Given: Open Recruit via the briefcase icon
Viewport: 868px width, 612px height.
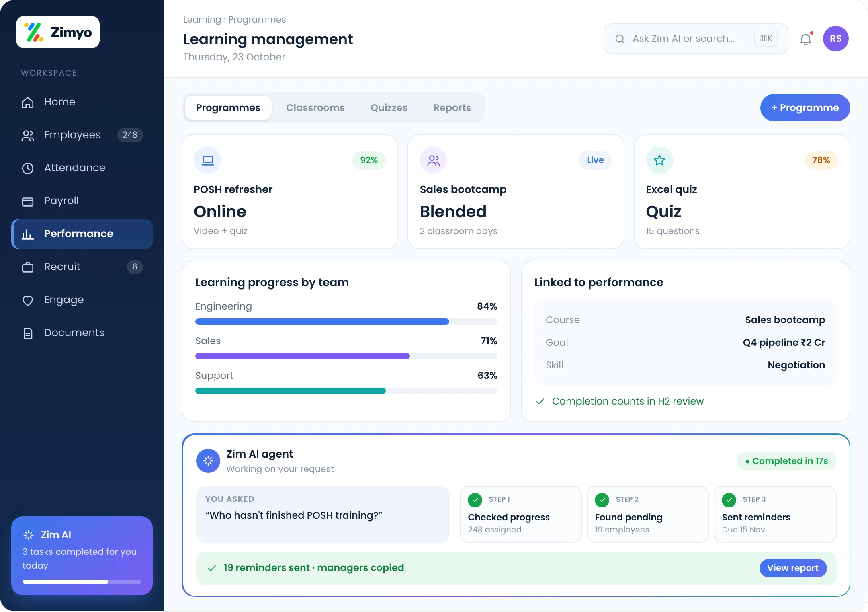Looking at the screenshot, I should tap(28, 267).
